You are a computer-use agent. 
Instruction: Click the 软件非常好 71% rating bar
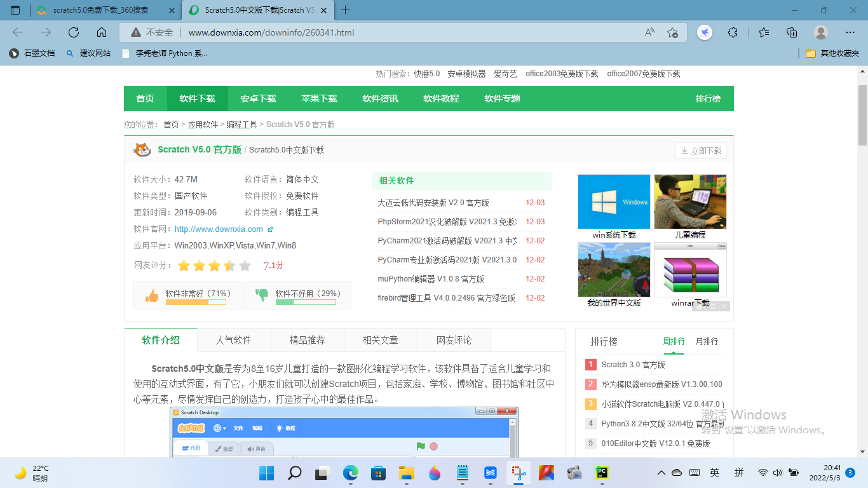(196, 302)
